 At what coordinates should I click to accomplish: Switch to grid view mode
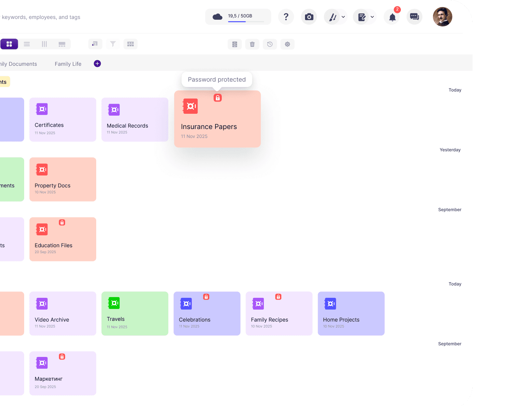pyautogui.click(x=9, y=44)
